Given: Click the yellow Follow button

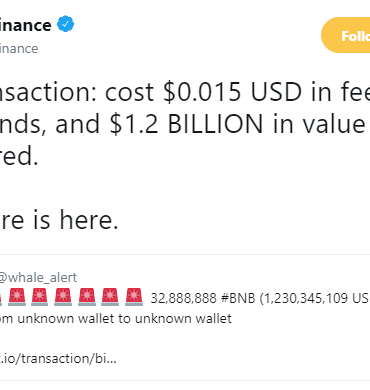Looking at the screenshot, I should coord(346,35).
